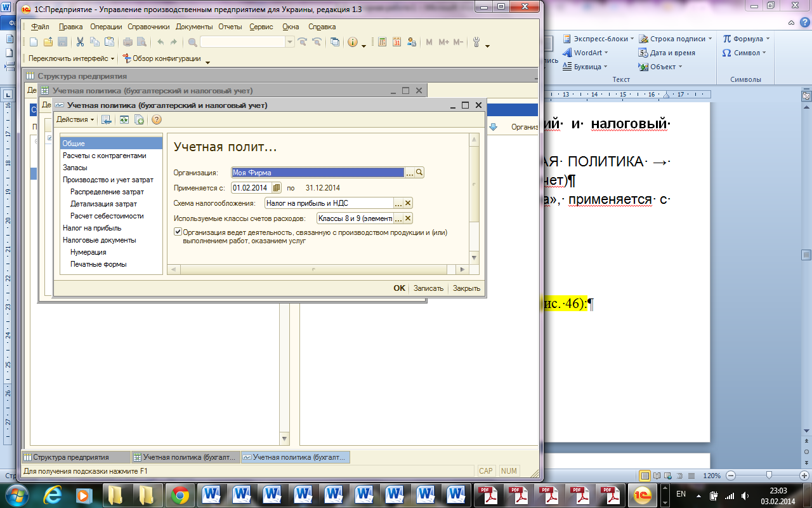This screenshot has width=812, height=508.
Task: Click the Cut scissors icon
Action: pos(81,42)
